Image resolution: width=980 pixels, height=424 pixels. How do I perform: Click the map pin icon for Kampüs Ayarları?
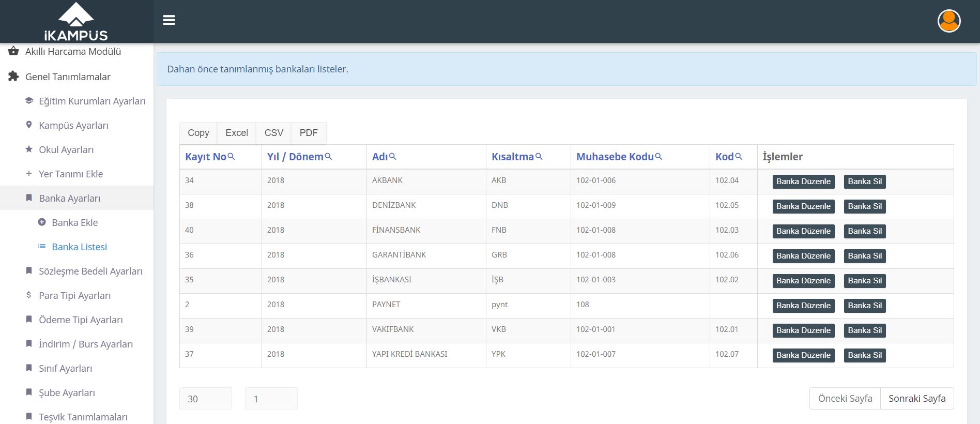click(29, 125)
